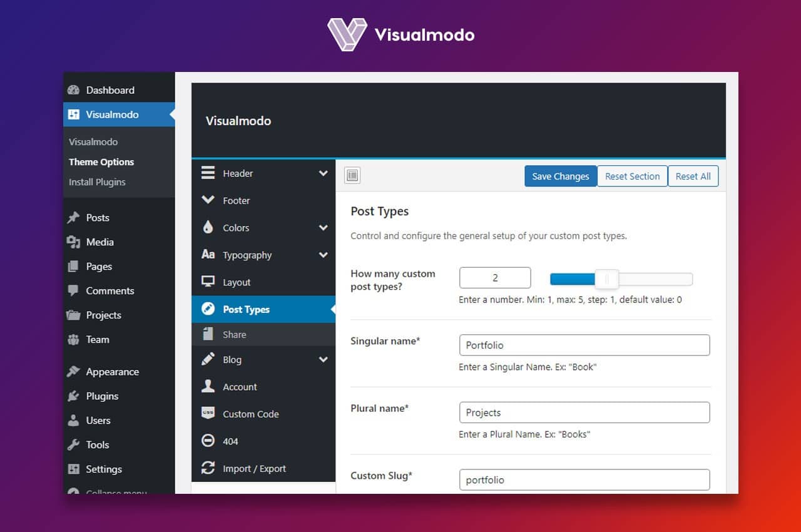Image resolution: width=801 pixels, height=532 pixels.
Task: Switch to Theme Options submenu item
Action: pyautogui.click(x=101, y=161)
